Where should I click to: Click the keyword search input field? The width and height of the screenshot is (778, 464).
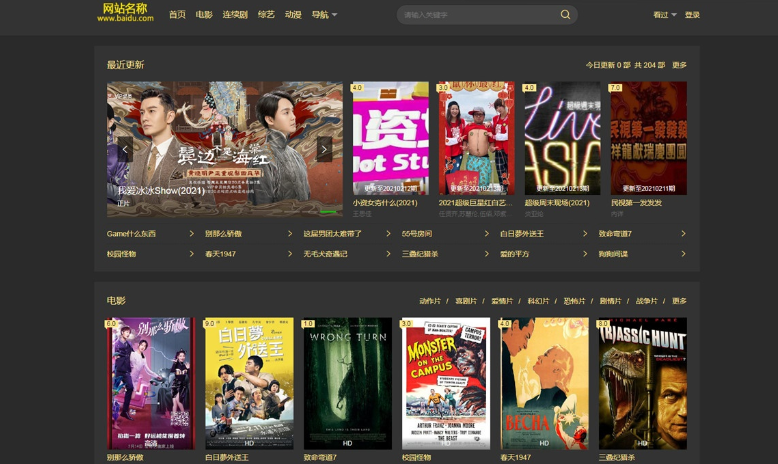point(475,15)
